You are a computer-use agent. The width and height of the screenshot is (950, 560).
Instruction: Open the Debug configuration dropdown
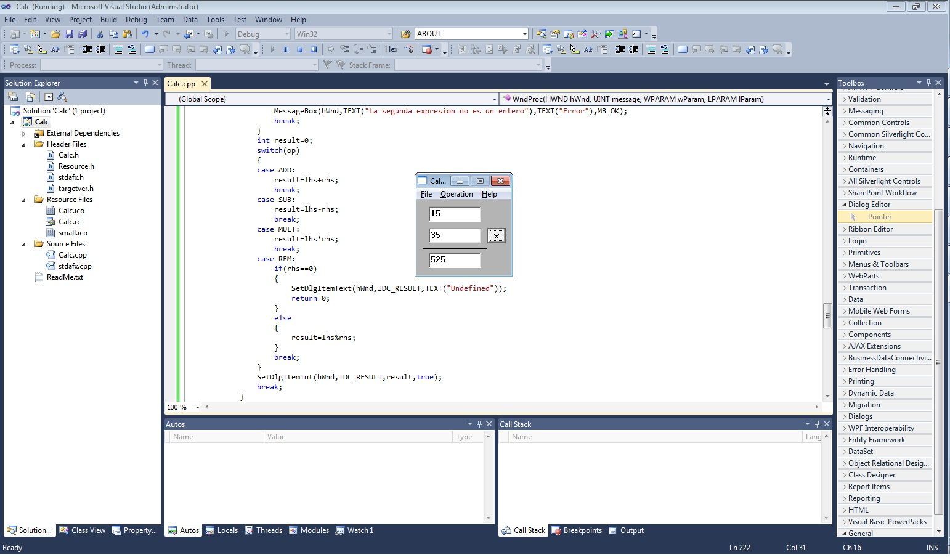coord(286,34)
